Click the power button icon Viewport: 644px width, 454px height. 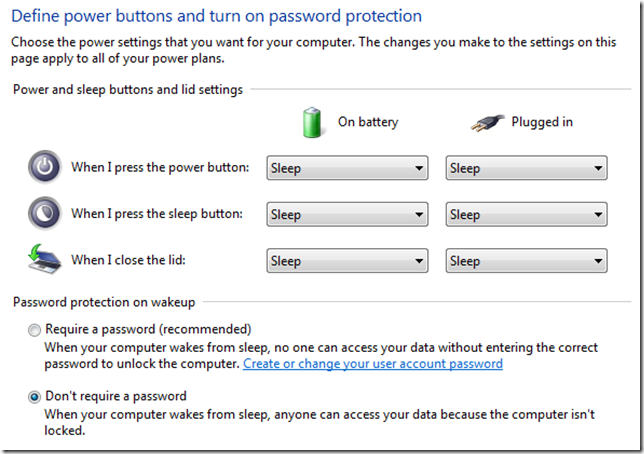43,167
